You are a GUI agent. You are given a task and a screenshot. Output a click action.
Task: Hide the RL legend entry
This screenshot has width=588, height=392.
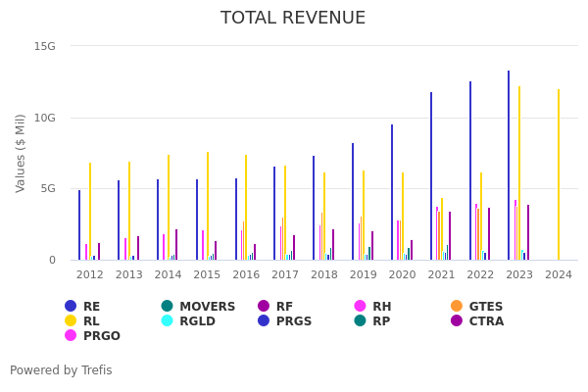[x=71, y=321]
